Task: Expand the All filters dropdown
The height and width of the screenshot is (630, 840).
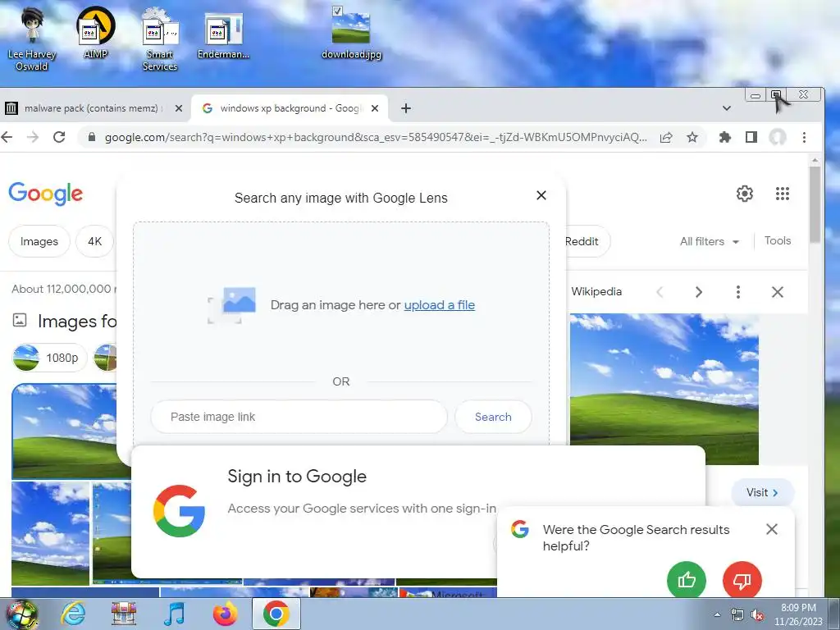Action: pos(710,242)
